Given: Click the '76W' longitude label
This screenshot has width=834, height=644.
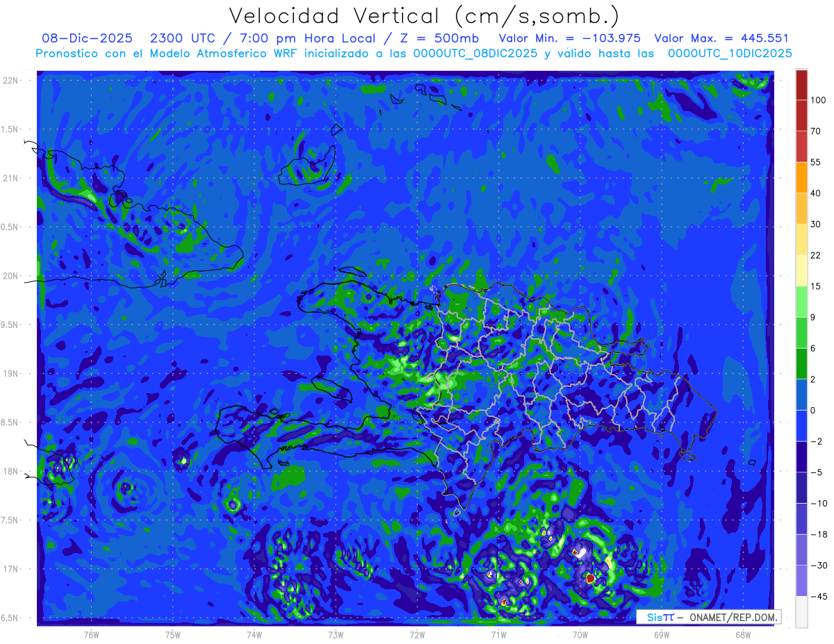Looking at the screenshot, I should pyautogui.click(x=91, y=634).
